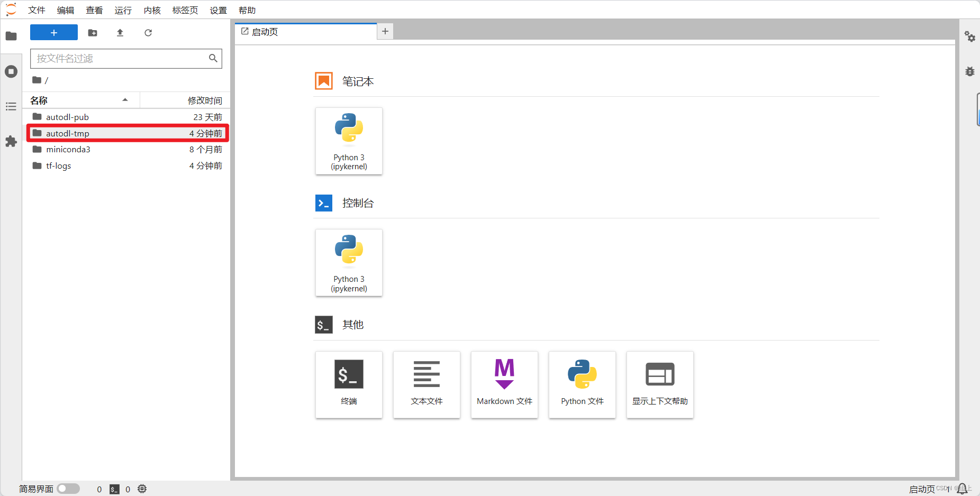Open running terminals and kernels panel

(11, 71)
